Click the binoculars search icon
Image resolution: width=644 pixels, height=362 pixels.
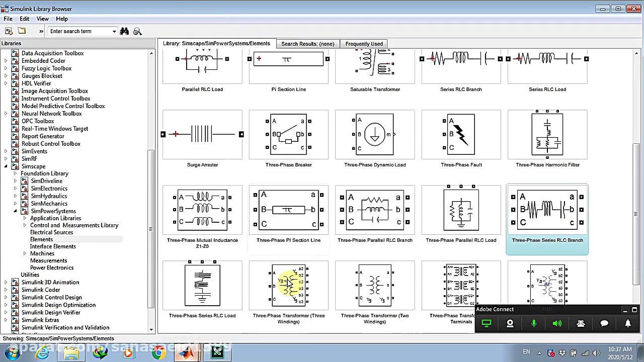tap(124, 31)
